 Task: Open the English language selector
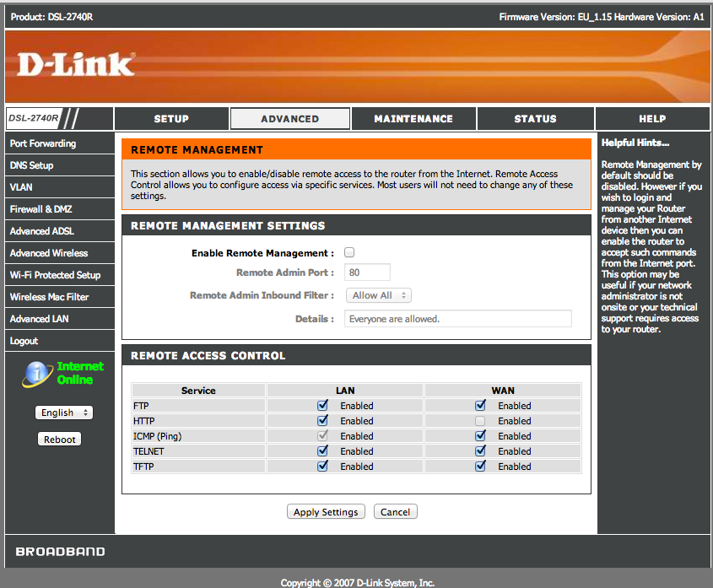(63, 412)
